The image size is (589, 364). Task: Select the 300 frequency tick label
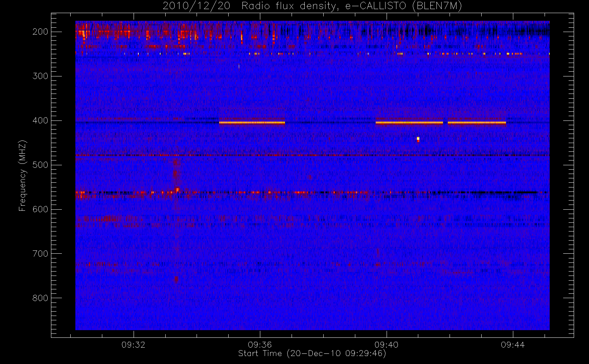[x=40, y=76]
